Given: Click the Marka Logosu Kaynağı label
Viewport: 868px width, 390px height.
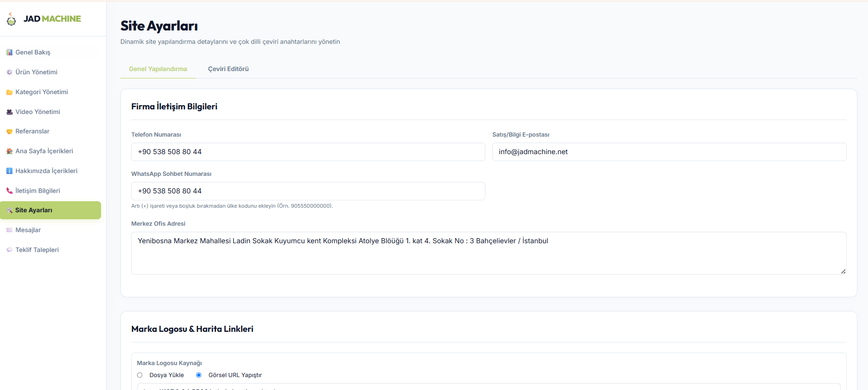Looking at the screenshot, I should click(x=169, y=363).
